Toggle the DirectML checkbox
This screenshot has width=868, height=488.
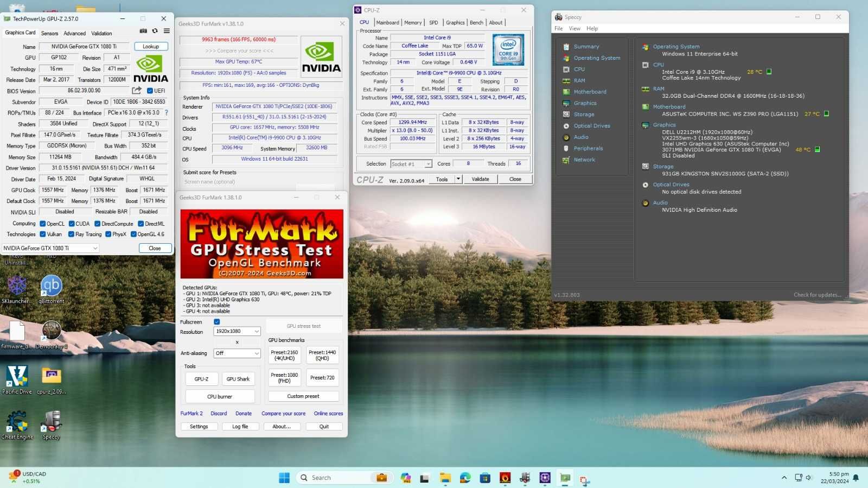(141, 224)
